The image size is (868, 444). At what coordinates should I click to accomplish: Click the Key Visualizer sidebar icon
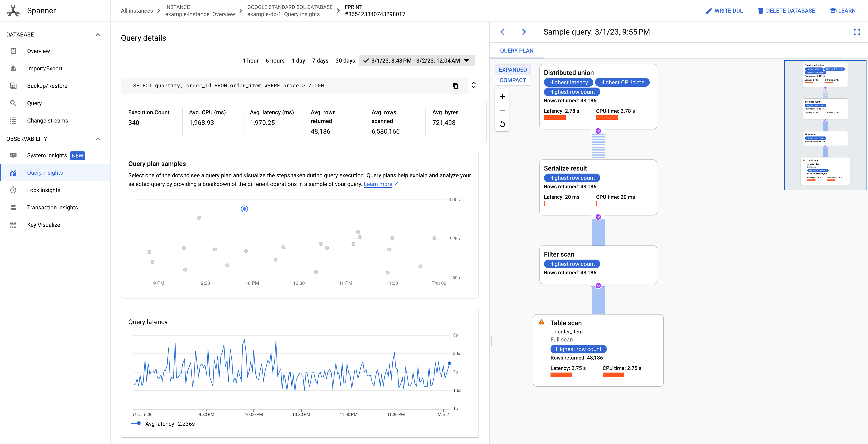click(x=14, y=225)
